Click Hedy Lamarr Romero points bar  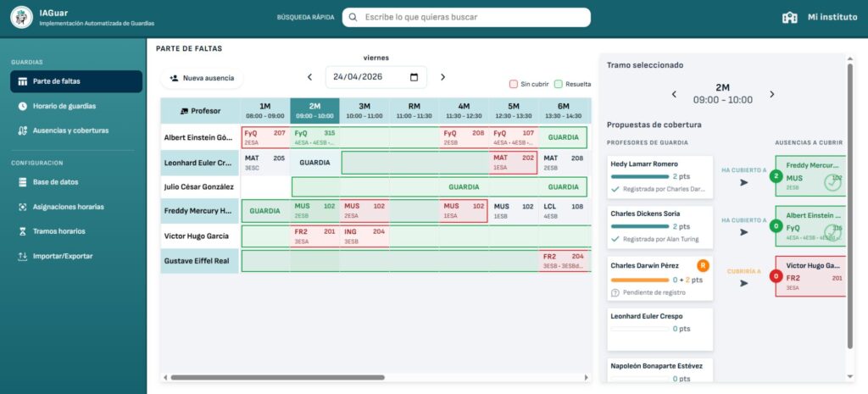point(639,176)
